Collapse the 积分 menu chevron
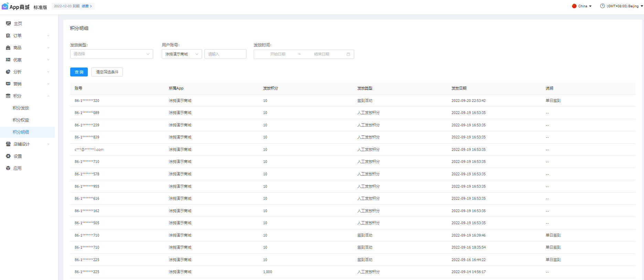Screen dimensions: 644x280 (x=48, y=96)
